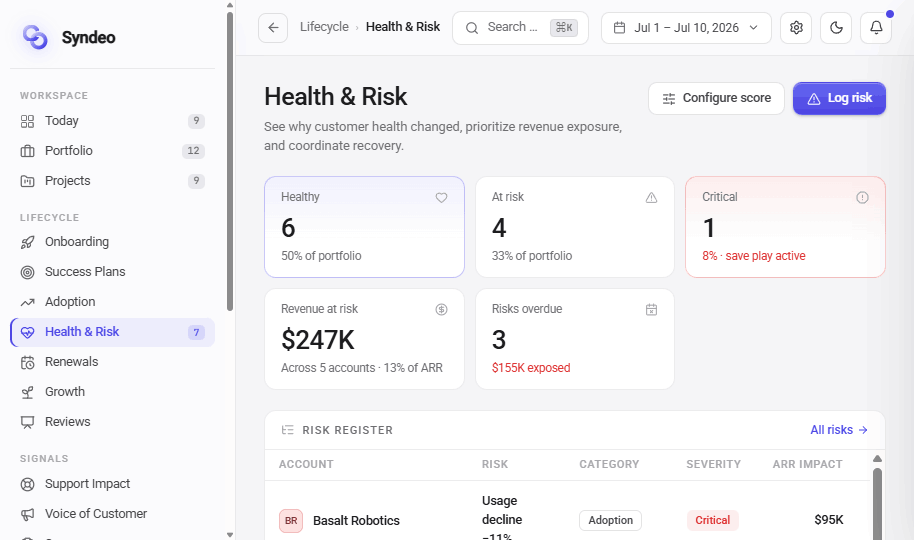Click the Critical severity badge in table

(712, 520)
